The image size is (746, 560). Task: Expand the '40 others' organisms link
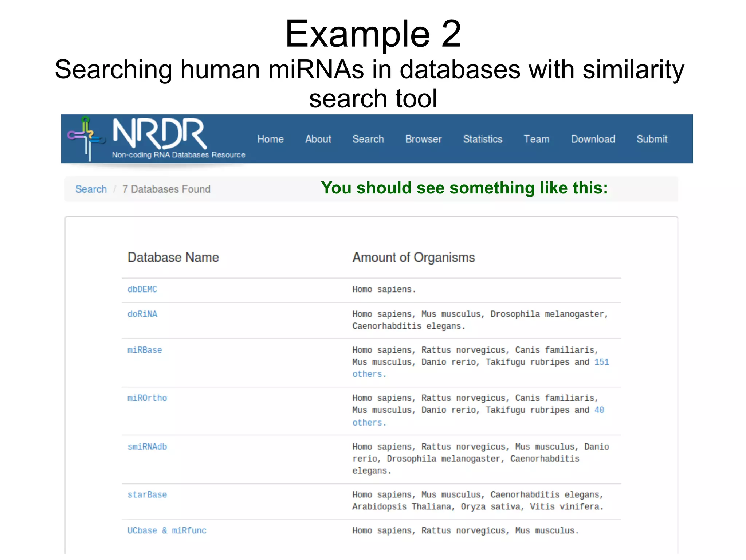tap(599, 410)
